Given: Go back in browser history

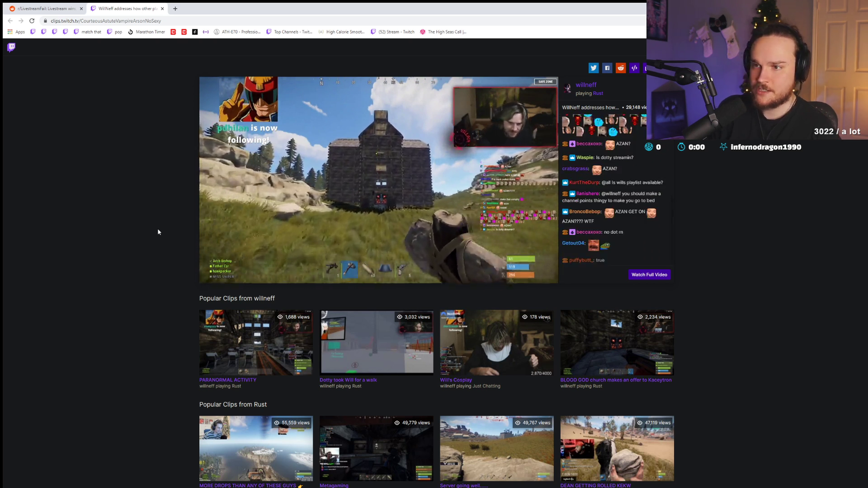Looking at the screenshot, I should click(10, 21).
